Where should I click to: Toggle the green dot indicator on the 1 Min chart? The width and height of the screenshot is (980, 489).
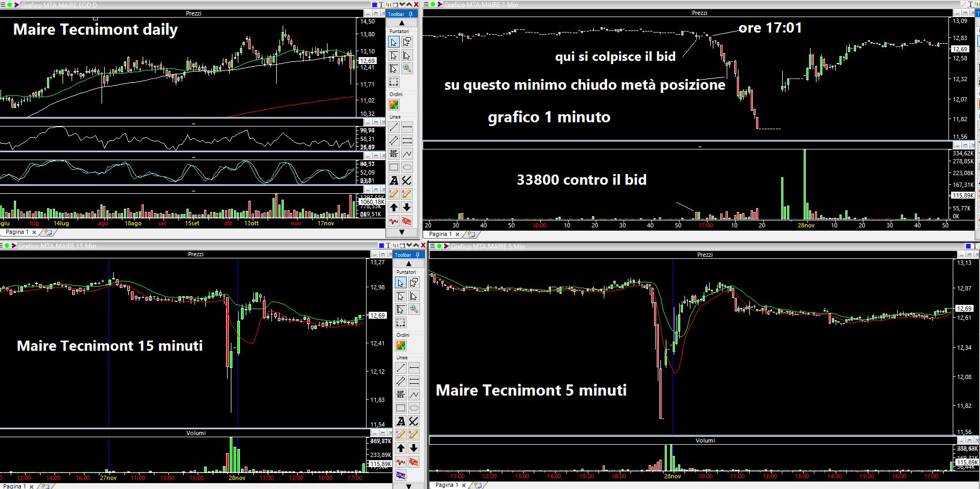pyautogui.click(x=432, y=5)
